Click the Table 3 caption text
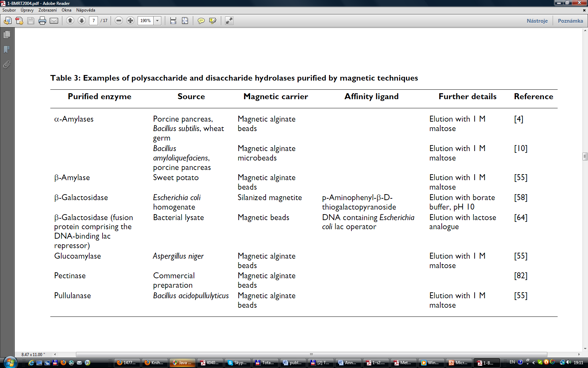 pos(234,78)
